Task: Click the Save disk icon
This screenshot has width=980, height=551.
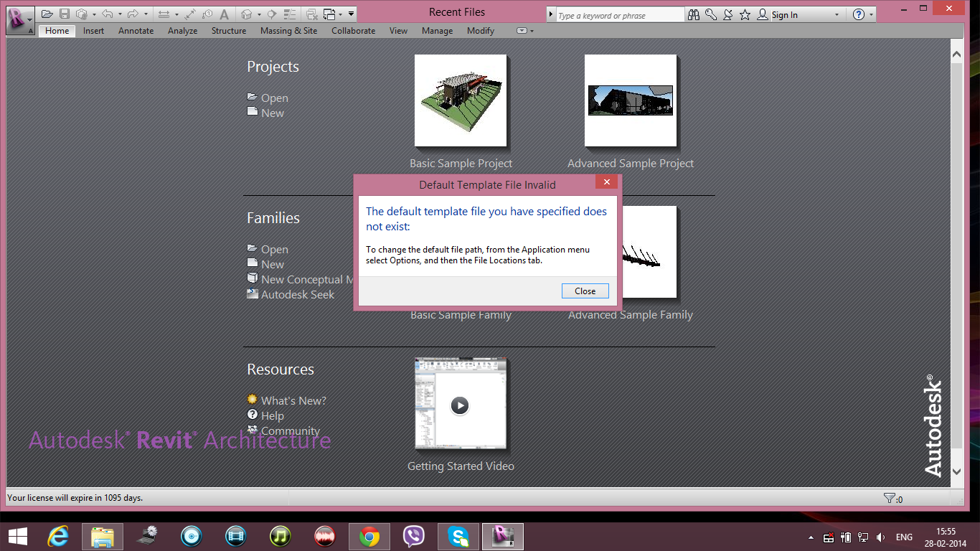Action: (65, 14)
